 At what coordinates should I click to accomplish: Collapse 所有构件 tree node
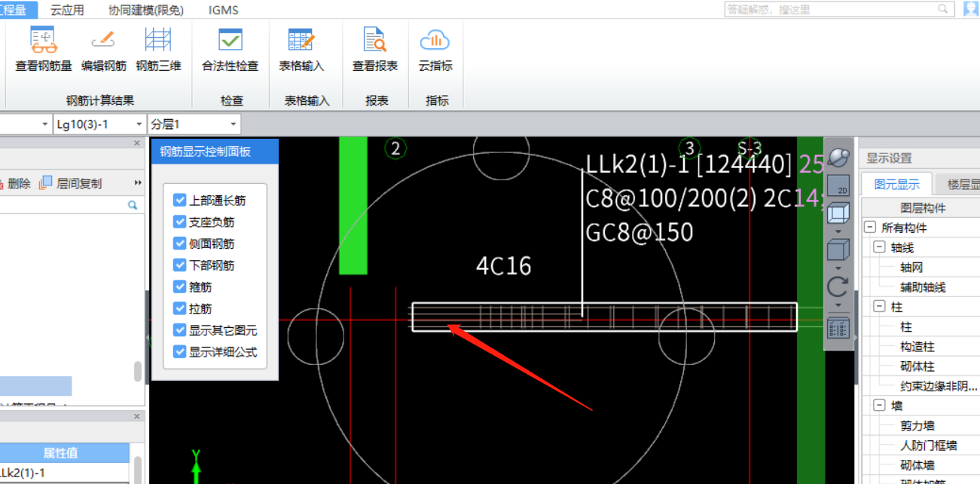870,228
